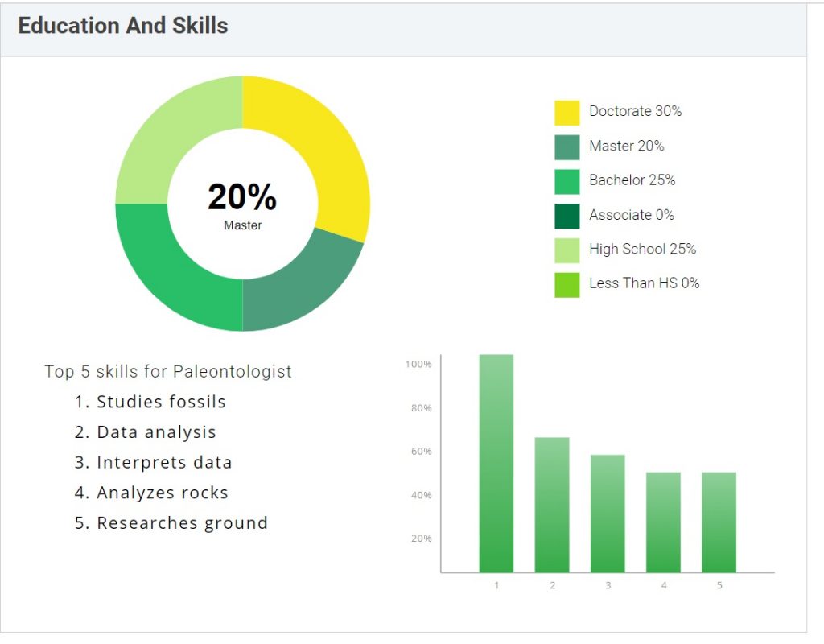Select skill '4. Analyzes rocks'
This screenshot has height=644, width=824.
[x=151, y=493]
